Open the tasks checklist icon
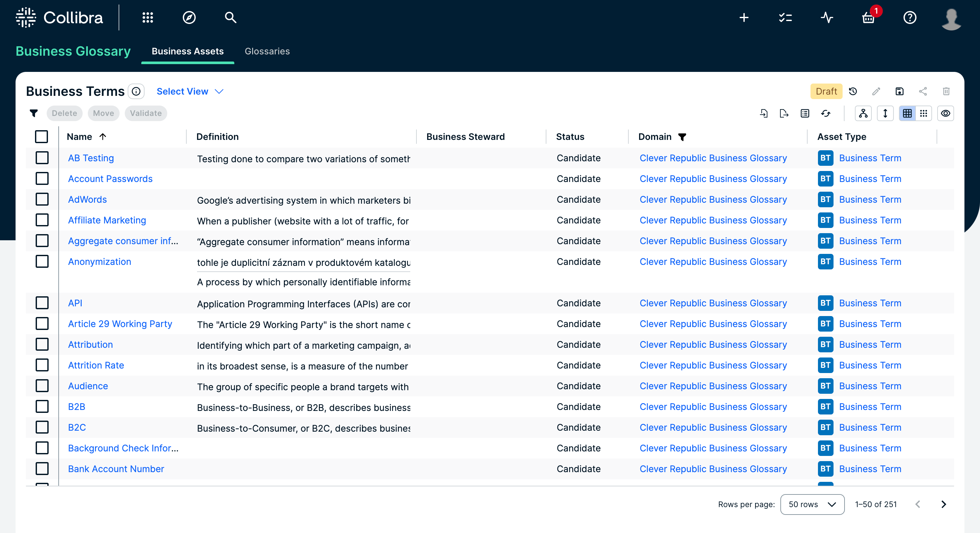Screen dimensions: 980x533 pos(785,17)
